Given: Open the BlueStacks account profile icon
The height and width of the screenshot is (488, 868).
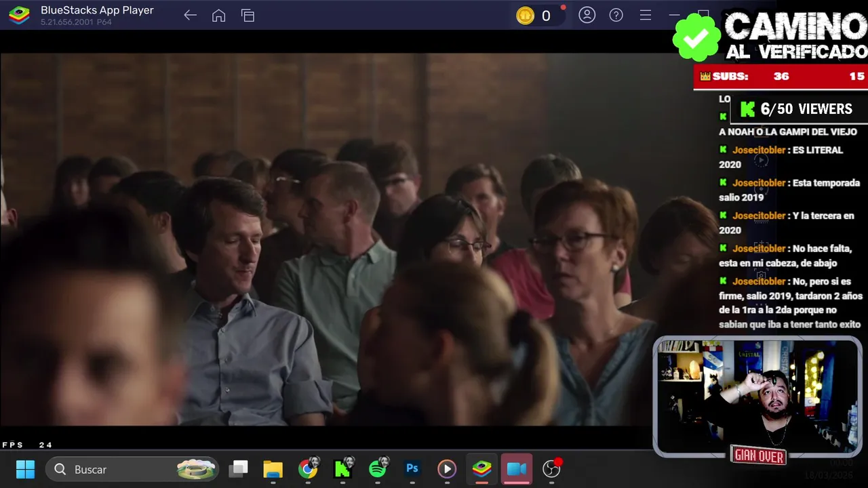Looking at the screenshot, I should tap(587, 15).
